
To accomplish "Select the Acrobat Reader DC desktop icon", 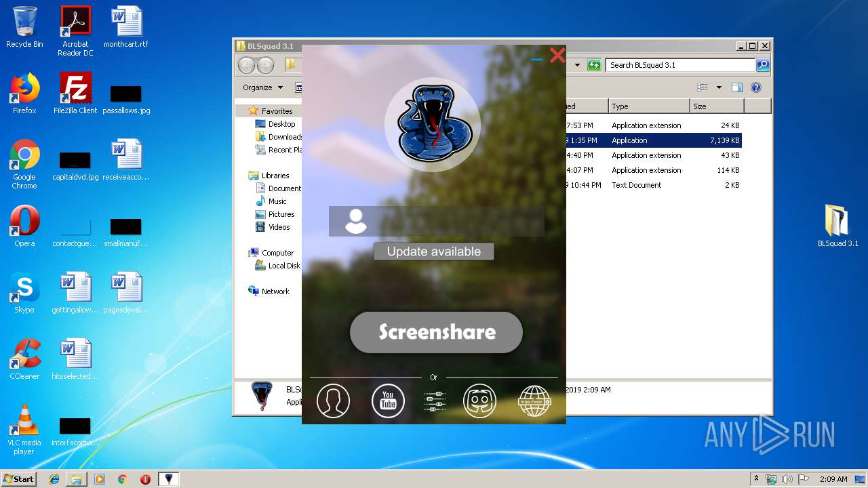I will [75, 30].
